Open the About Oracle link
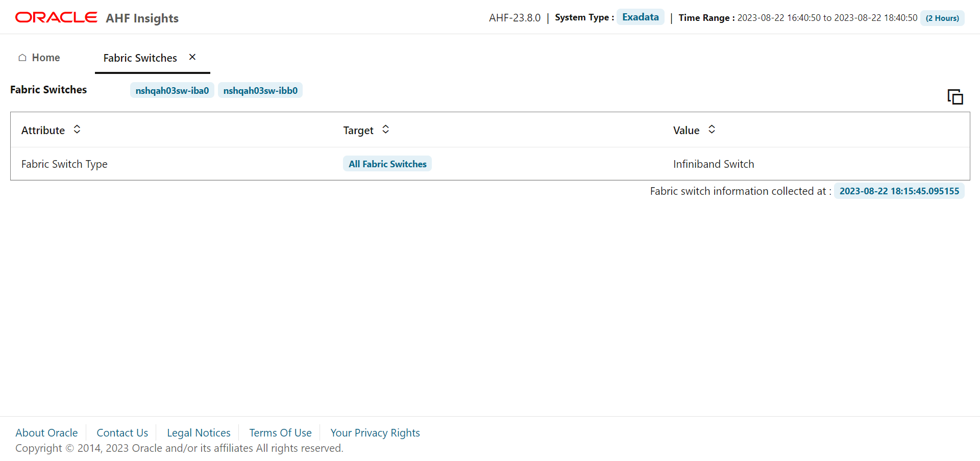The width and height of the screenshot is (980, 461). pyautogui.click(x=46, y=432)
